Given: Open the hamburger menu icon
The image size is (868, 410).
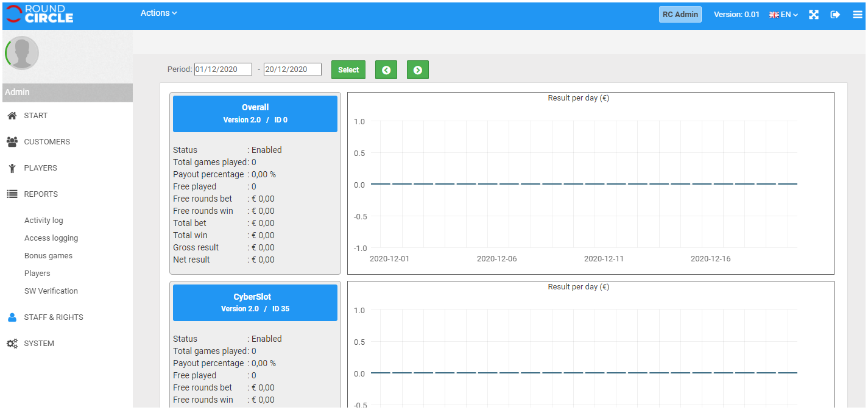Looking at the screenshot, I should pyautogui.click(x=857, y=15).
